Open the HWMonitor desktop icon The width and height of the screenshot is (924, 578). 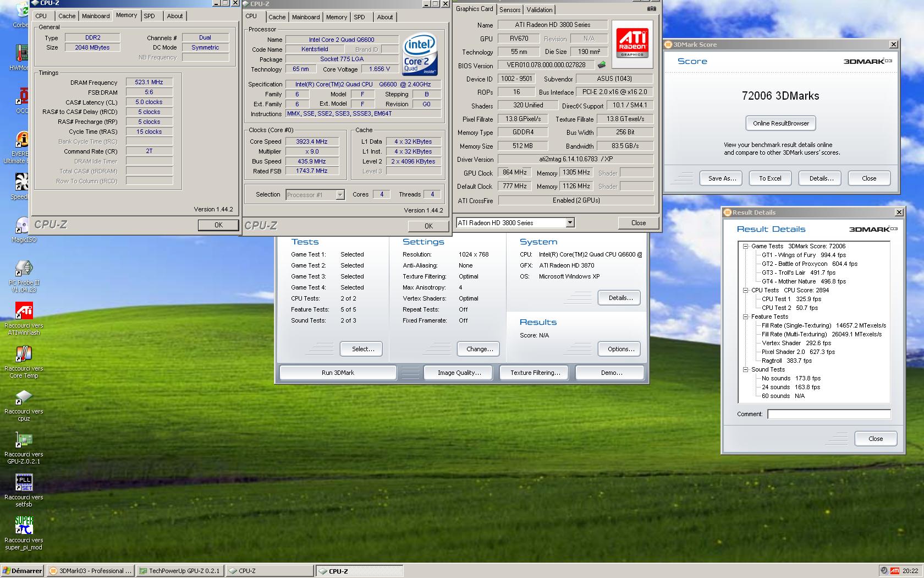pos(22,53)
